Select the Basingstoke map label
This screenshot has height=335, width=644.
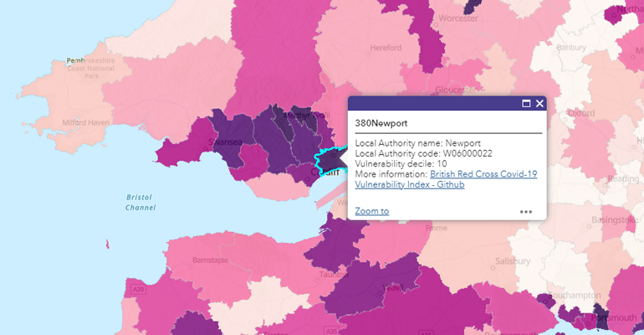point(615,220)
